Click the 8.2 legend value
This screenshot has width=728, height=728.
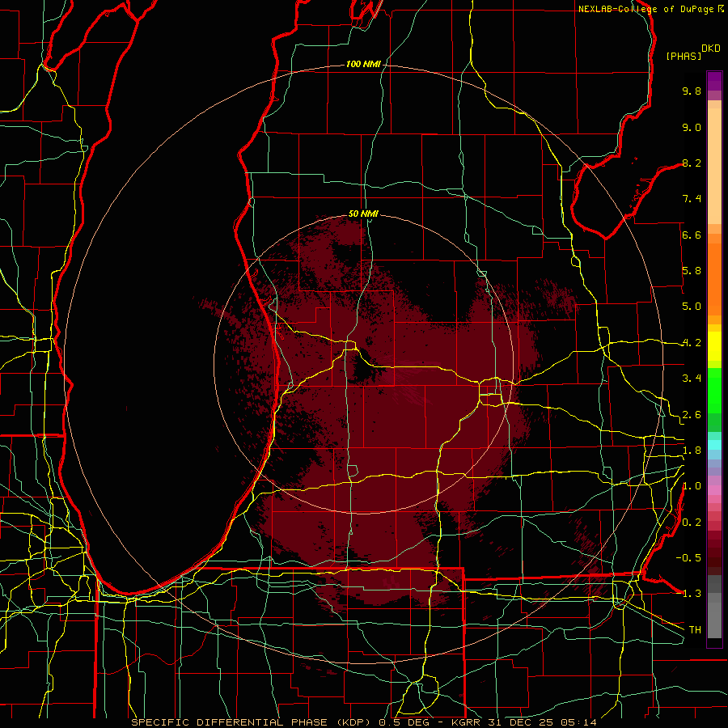click(692, 163)
